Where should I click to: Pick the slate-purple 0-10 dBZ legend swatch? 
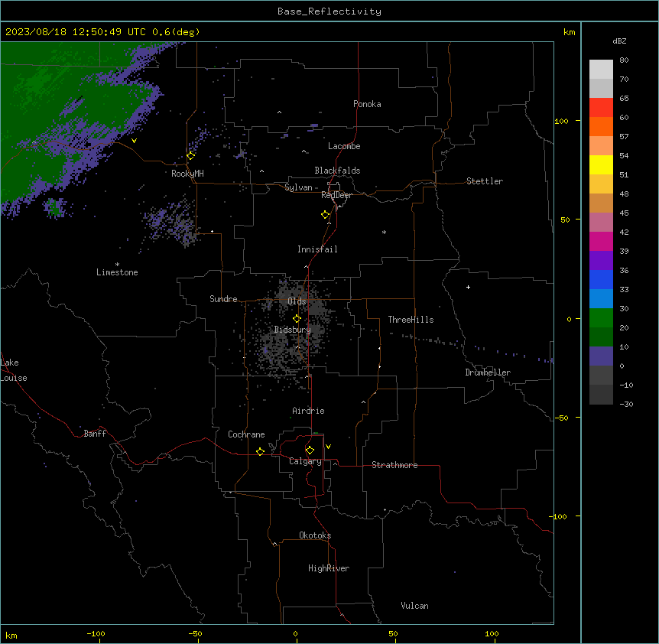(601, 356)
